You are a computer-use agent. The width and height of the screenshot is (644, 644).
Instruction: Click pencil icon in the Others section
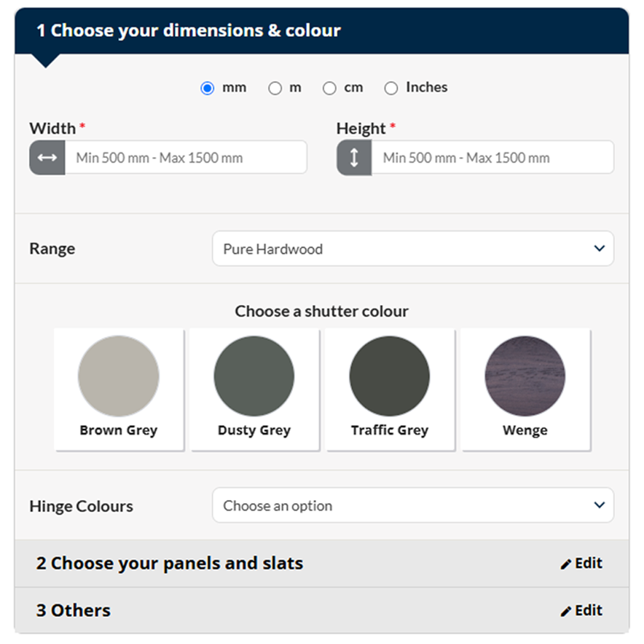pos(566,611)
